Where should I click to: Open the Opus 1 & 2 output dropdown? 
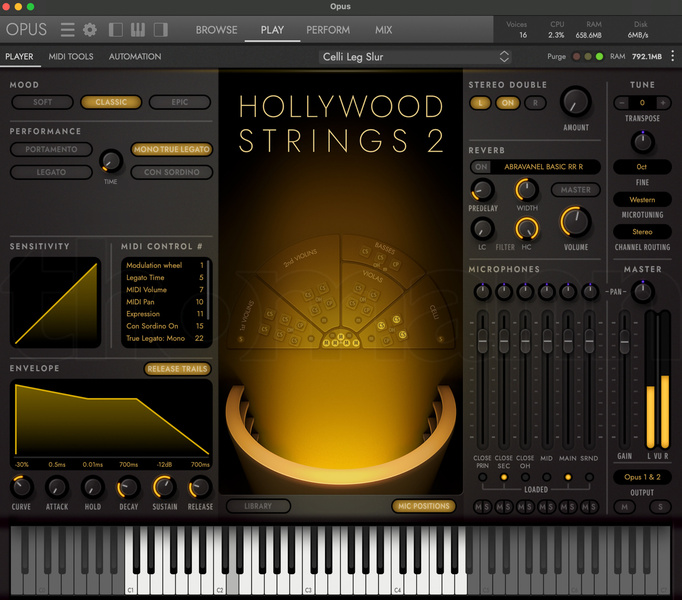642,477
